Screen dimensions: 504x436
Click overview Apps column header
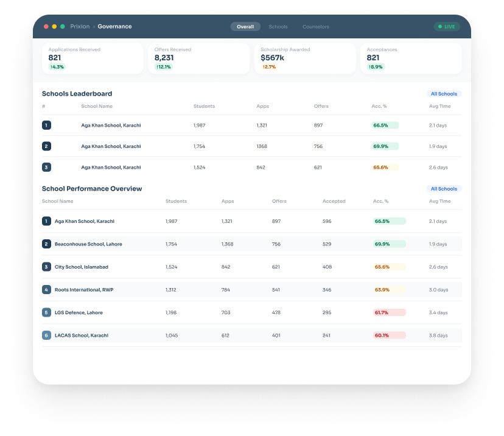click(228, 201)
